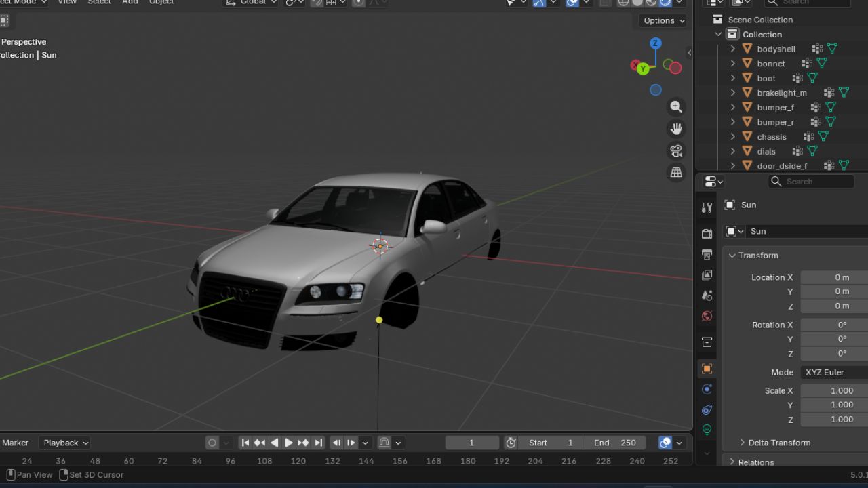The image size is (868, 488).
Task: Click the Location X field of the Sun
Action: coord(833,277)
